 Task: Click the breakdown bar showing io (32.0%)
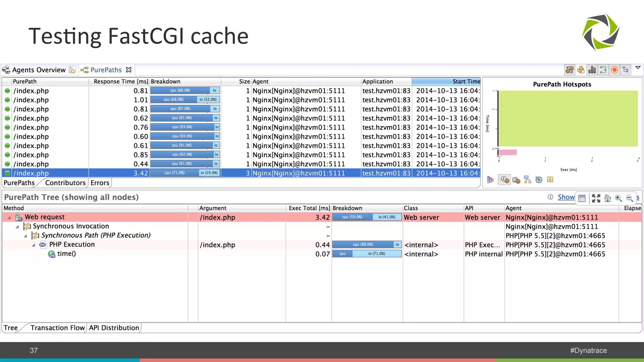pos(185,100)
